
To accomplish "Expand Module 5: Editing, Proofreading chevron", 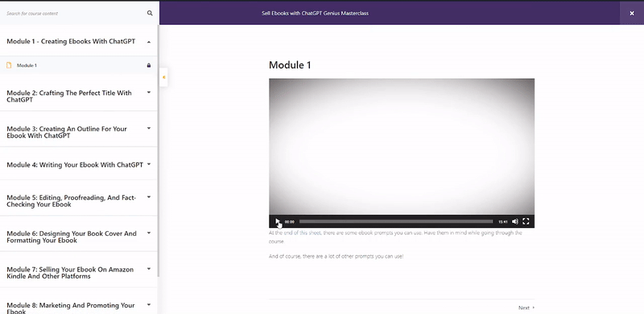I will pyautogui.click(x=149, y=197).
